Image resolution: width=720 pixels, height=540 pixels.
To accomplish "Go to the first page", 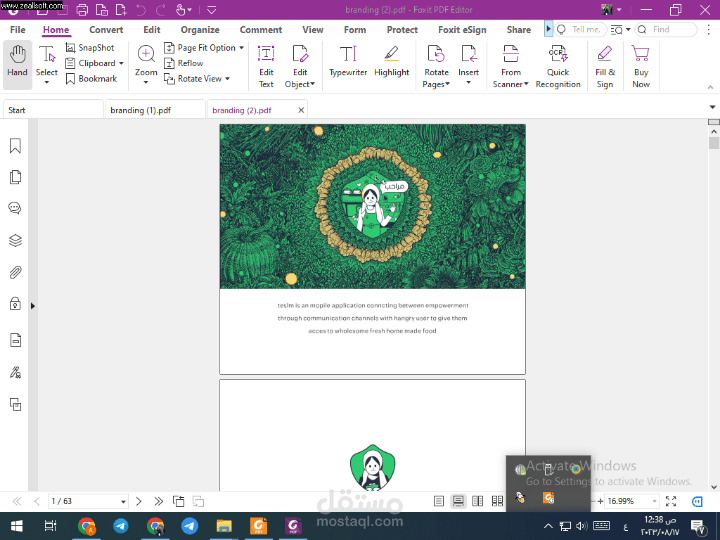I will [x=17, y=501].
